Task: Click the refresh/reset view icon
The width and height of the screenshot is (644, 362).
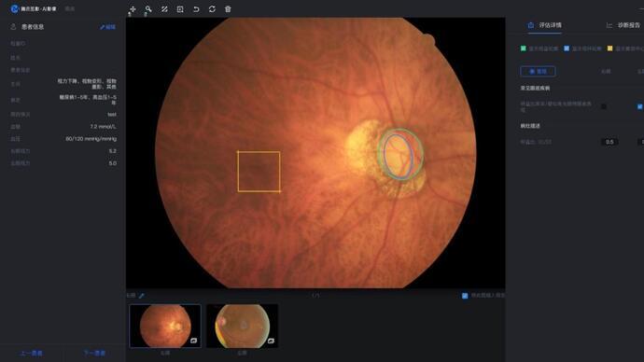Action: [x=212, y=9]
